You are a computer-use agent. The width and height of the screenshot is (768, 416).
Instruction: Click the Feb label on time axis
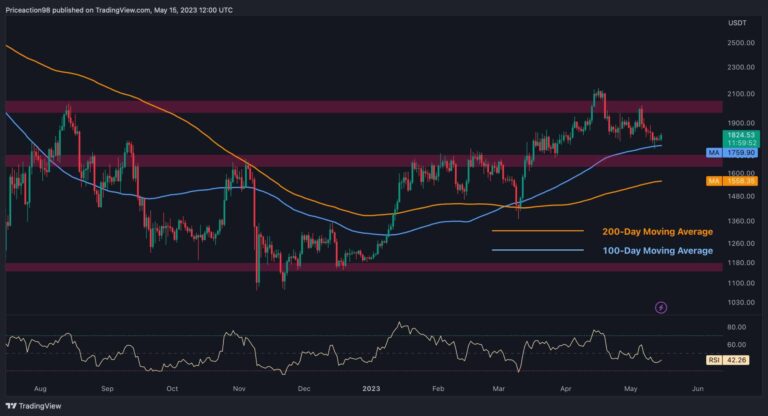point(438,389)
